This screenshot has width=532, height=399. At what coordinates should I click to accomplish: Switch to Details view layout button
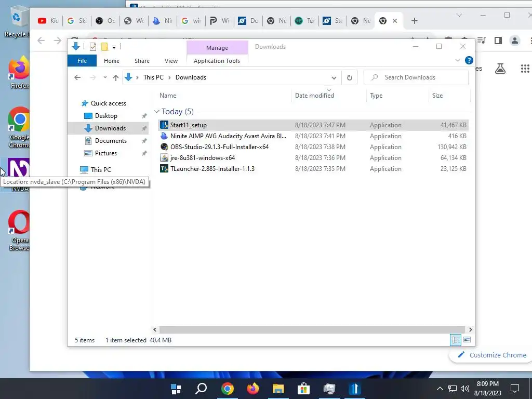click(456, 340)
